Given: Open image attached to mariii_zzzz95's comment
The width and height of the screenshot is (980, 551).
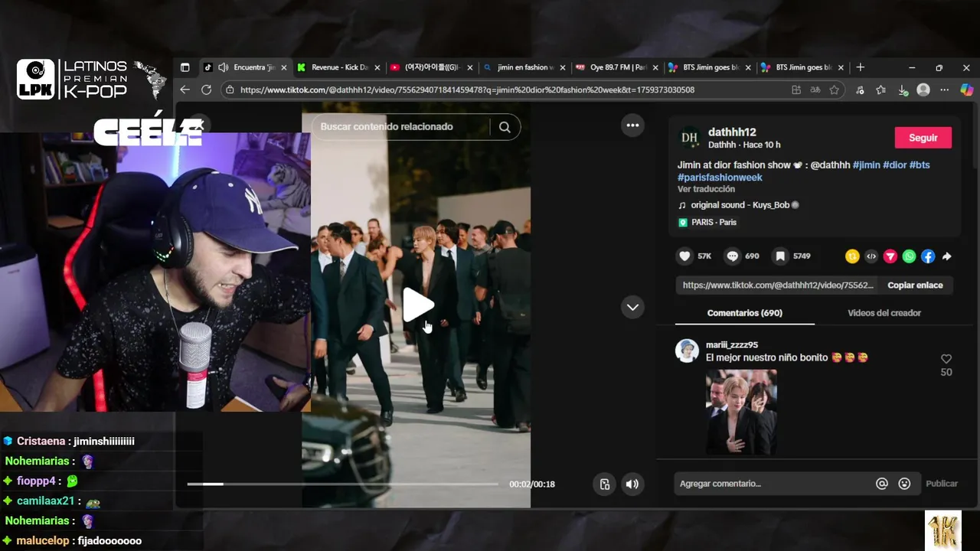Looking at the screenshot, I should click(741, 412).
